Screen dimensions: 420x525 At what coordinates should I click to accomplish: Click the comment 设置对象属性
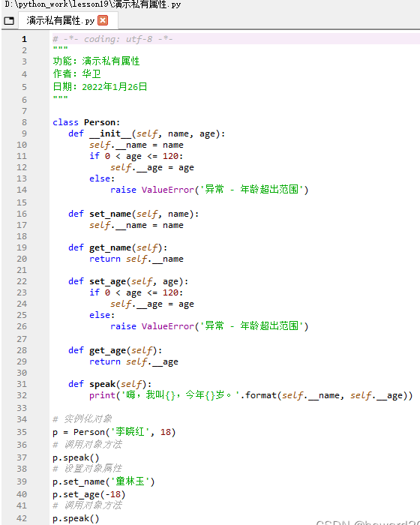click(x=87, y=469)
